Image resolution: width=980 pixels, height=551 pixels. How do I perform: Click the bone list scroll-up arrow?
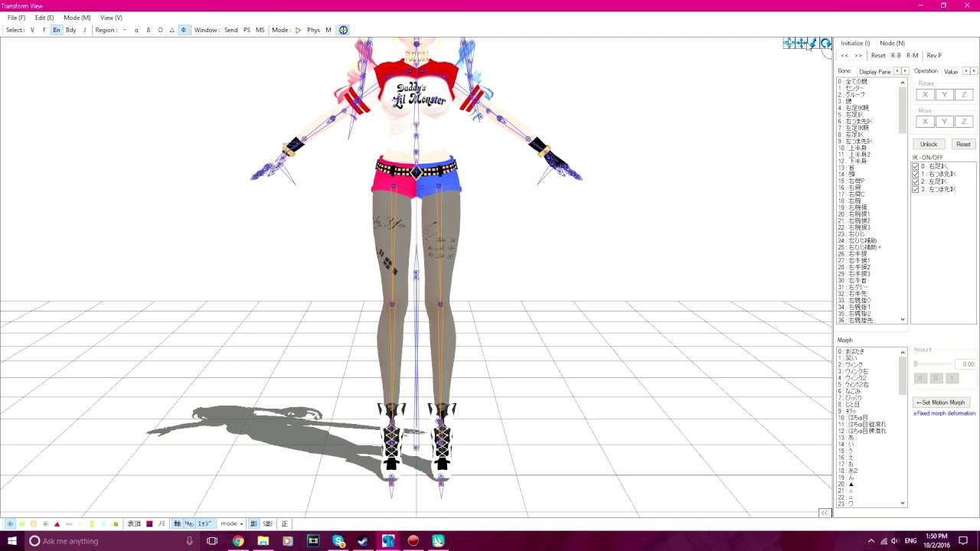(903, 82)
